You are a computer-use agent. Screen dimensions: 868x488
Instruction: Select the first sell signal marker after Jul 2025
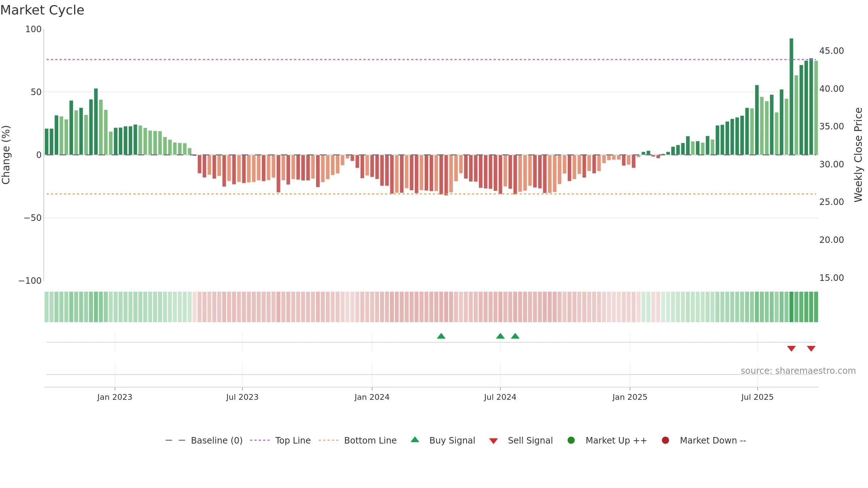[x=791, y=348]
